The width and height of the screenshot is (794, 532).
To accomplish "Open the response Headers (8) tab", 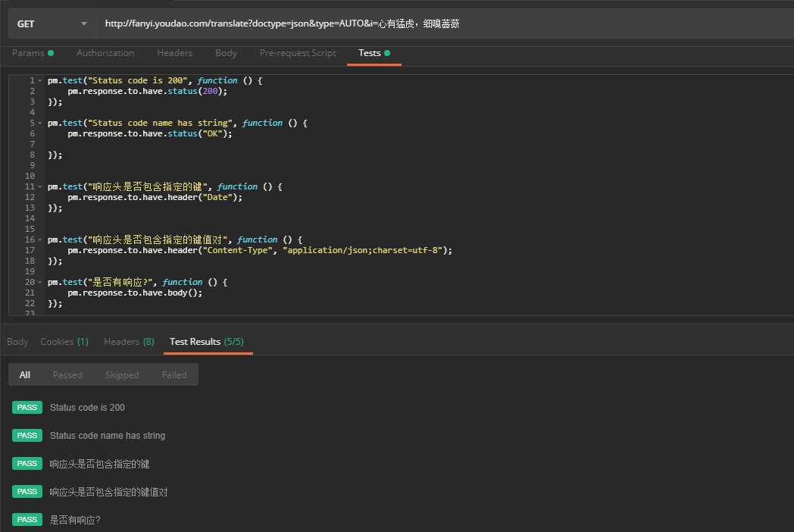I will [129, 342].
